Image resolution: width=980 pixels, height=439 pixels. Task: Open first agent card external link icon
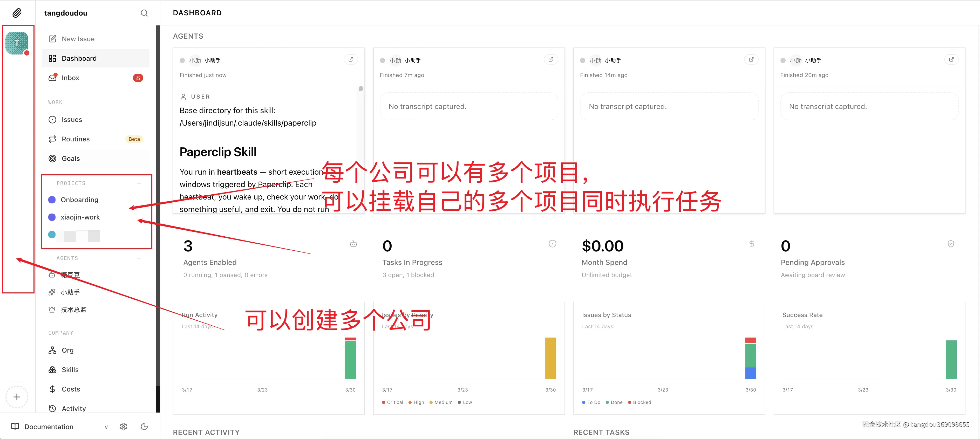(351, 59)
